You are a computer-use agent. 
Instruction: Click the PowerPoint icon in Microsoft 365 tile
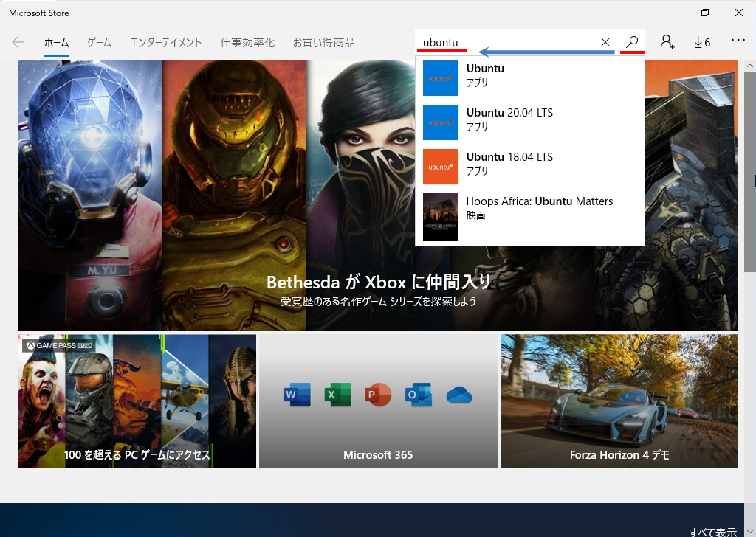pyautogui.click(x=378, y=395)
